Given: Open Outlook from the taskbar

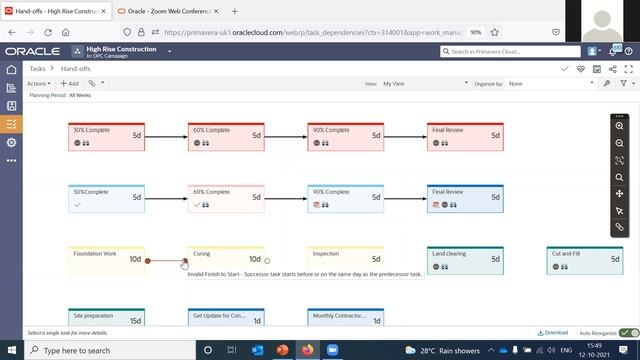Looking at the screenshot, I should [x=258, y=350].
